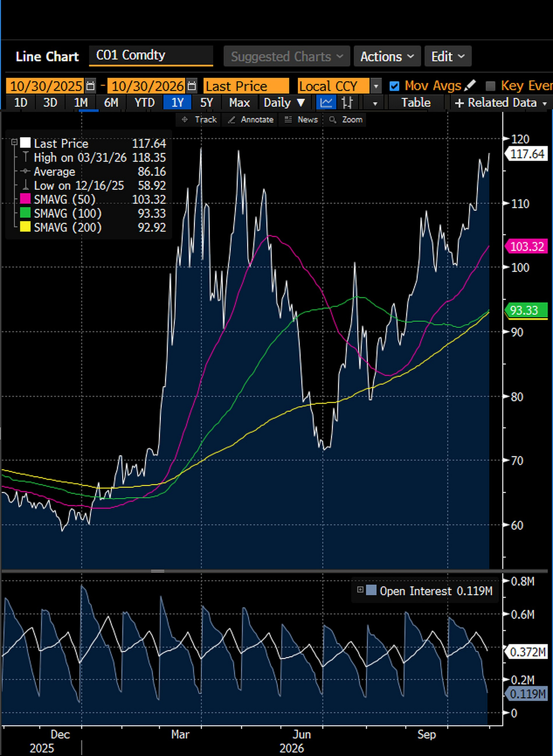Switch to Table view

click(416, 103)
